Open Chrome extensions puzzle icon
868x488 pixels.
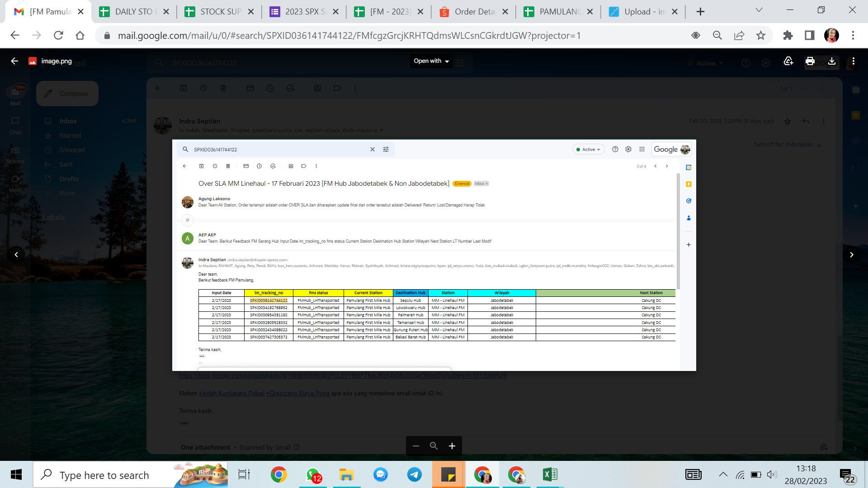click(x=788, y=35)
